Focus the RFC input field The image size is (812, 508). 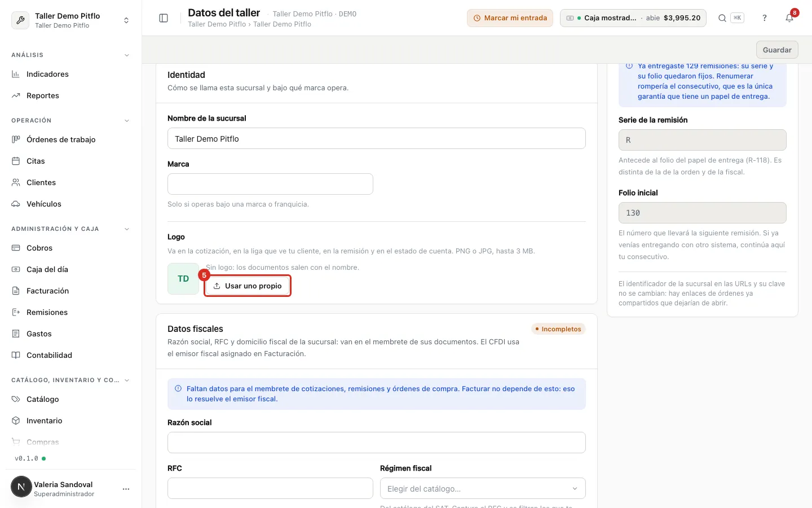pos(270,488)
